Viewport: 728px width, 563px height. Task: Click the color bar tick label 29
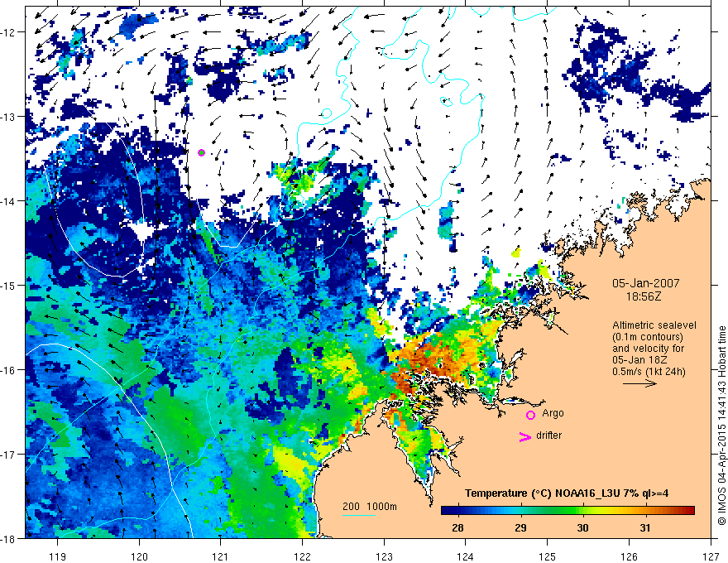[x=520, y=527]
